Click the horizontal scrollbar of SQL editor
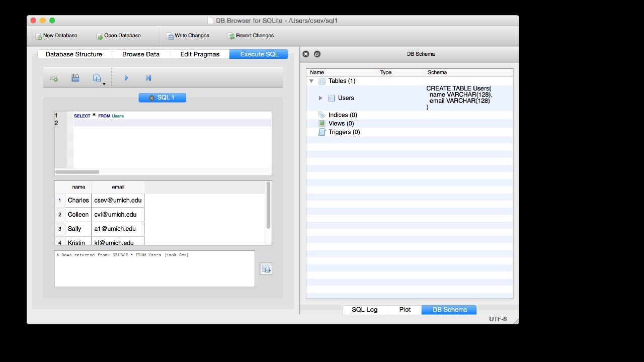Screen dimensions: 644x362 point(76,172)
